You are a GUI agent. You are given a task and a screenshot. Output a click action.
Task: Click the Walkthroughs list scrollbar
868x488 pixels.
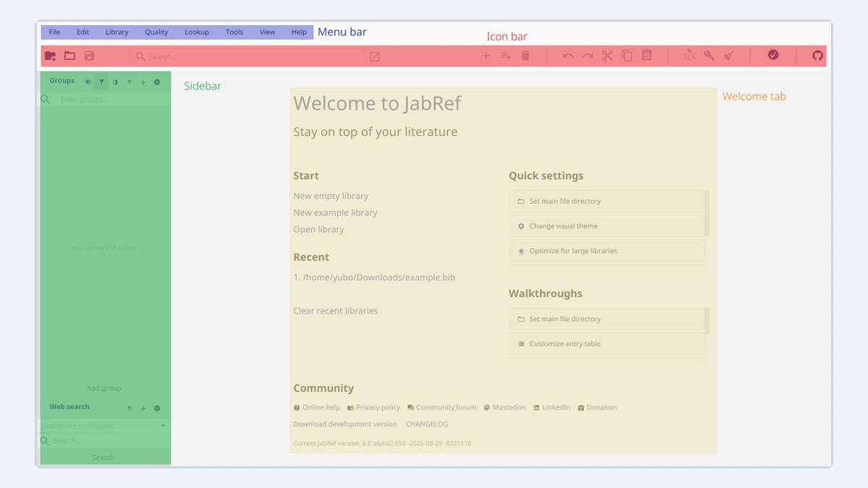coord(707,322)
